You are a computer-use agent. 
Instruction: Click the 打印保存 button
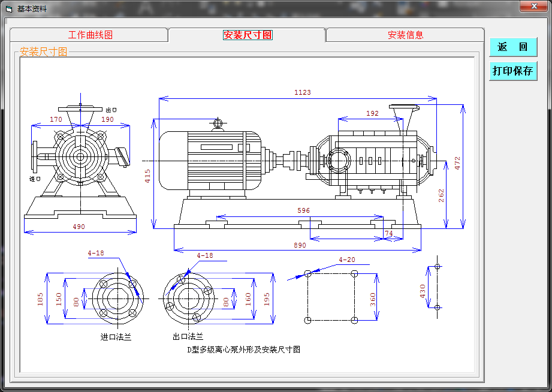(513, 71)
